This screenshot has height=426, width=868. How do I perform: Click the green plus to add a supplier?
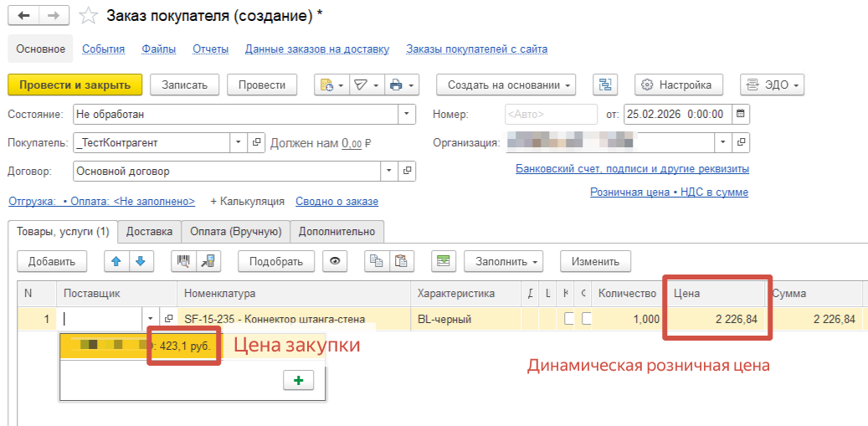click(x=297, y=380)
